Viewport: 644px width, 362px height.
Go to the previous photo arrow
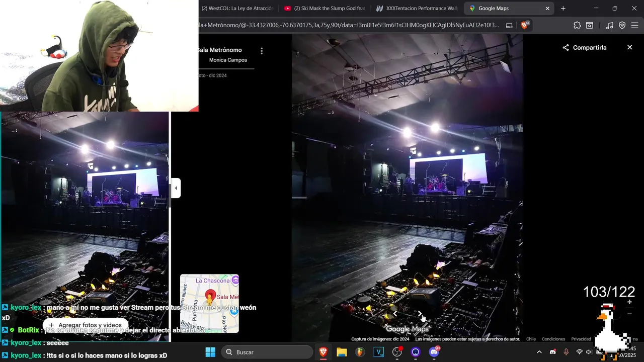click(x=395, y=314)
